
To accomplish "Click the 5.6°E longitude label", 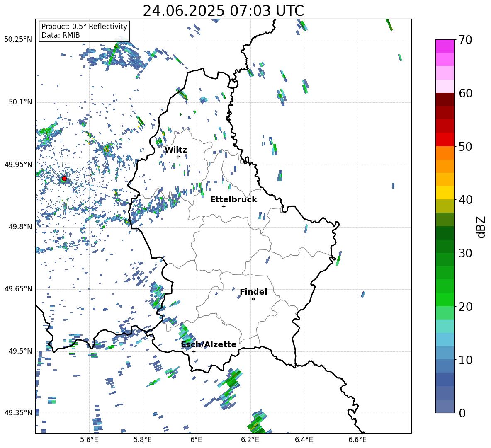I will coord(89,440).
